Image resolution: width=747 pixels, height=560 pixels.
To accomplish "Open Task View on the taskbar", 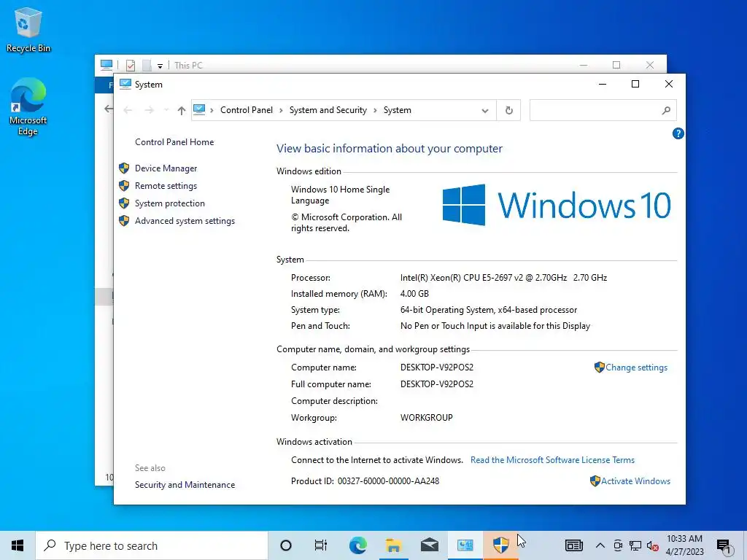I will click(x=321, y=545).
